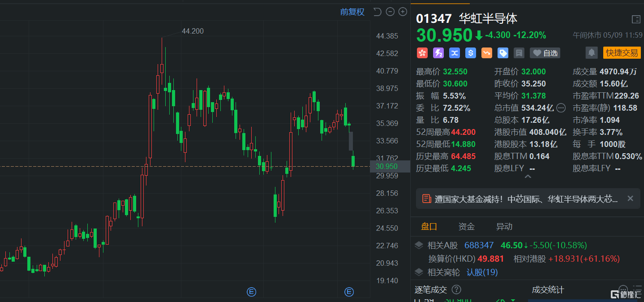Switch to the 资金 tab

(x=467, y=227)
